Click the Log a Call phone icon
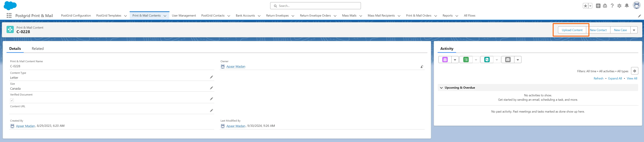The image size is (644, 142). 487,60
